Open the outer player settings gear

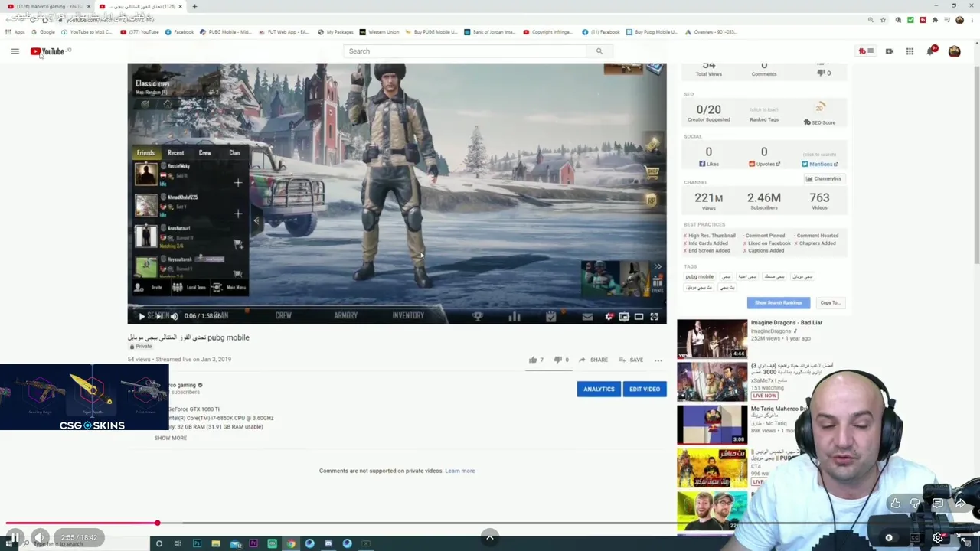tap(938, 538)
